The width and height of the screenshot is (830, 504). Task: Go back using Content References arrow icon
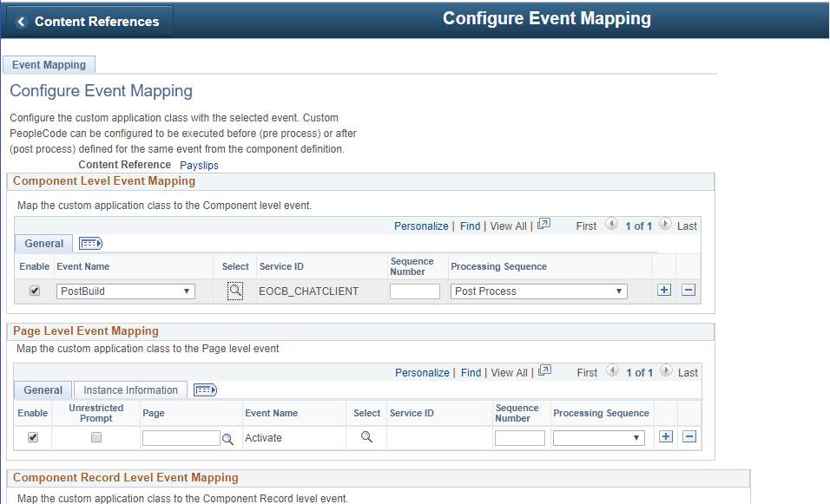tap(21, 22)
